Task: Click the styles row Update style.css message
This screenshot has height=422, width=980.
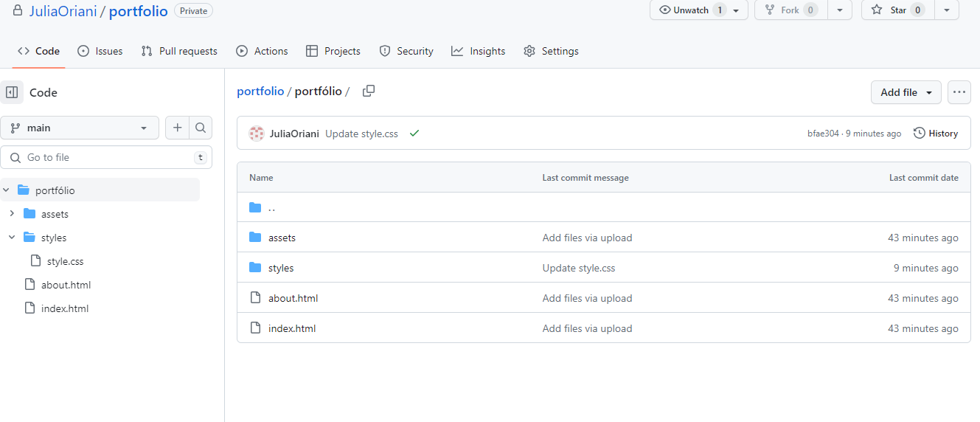Action: pyautogui.click(x=579, y=268)
